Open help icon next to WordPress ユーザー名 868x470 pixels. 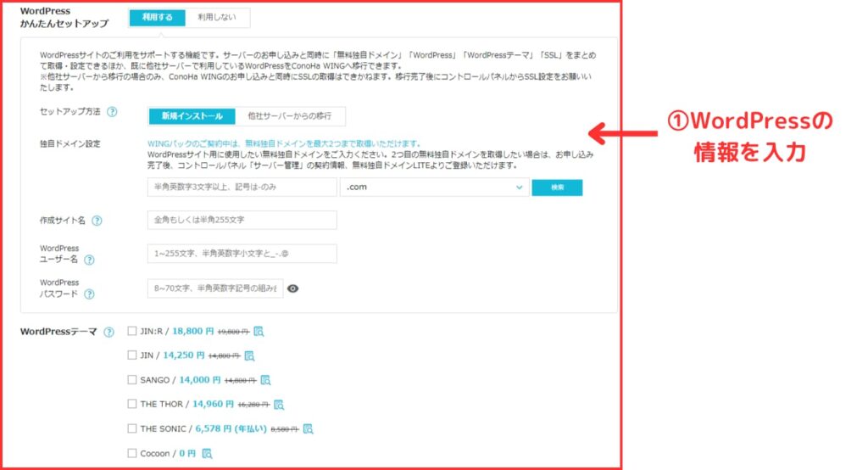coord(89,260)
